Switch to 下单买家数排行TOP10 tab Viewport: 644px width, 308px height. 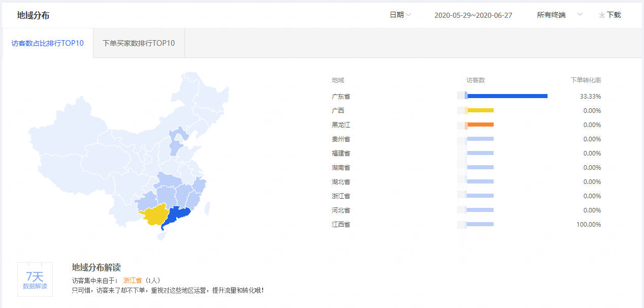pos(139,43)
